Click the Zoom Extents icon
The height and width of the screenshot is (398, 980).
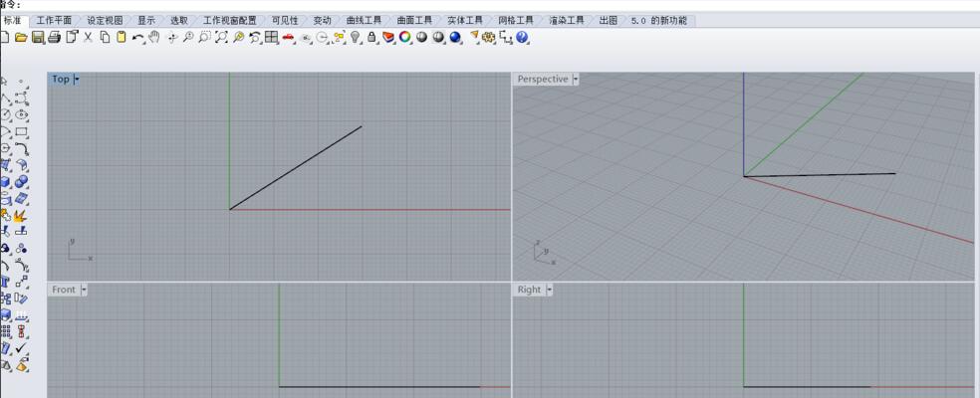click(221, 38)
